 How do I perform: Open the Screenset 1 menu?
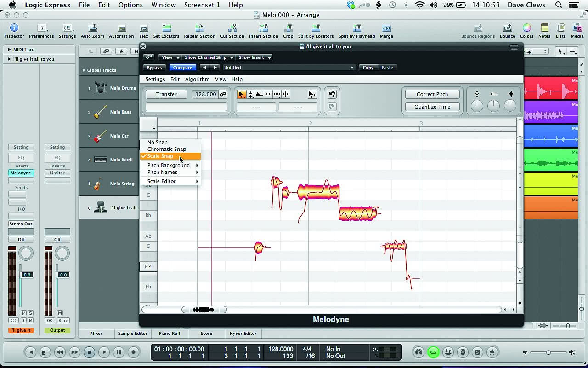point(202,5)
